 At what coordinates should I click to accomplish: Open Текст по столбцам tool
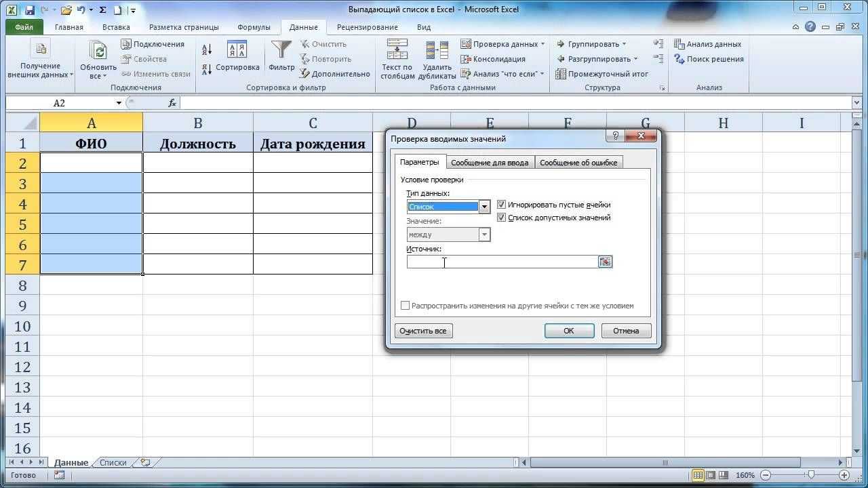point(397,60)
